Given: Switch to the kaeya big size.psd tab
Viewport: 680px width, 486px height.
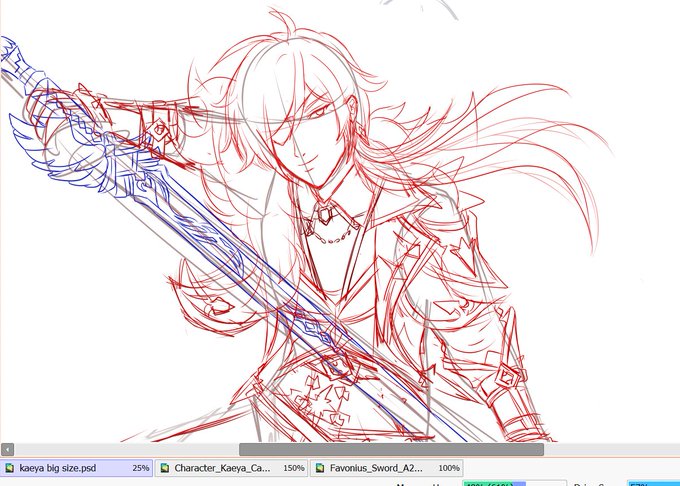Looking at the screenshot, I should pyautogui.click(x=76, y=468).
